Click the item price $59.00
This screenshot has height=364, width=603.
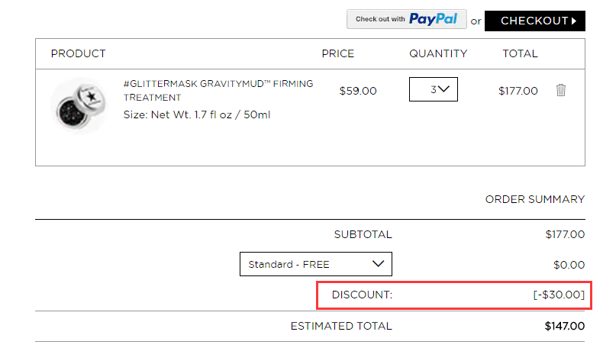click(x=358, y=91)
